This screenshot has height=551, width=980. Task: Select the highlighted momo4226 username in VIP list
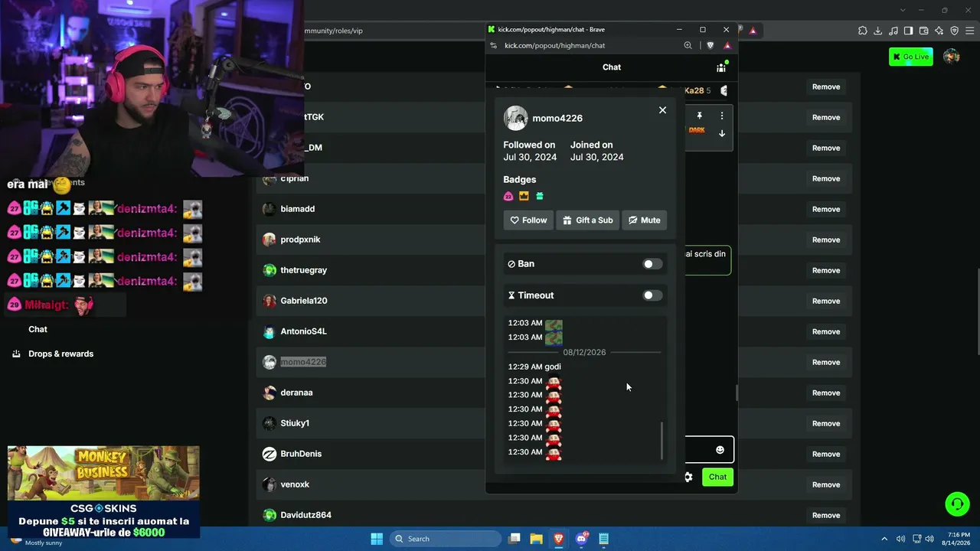click(x=303, y=362)
